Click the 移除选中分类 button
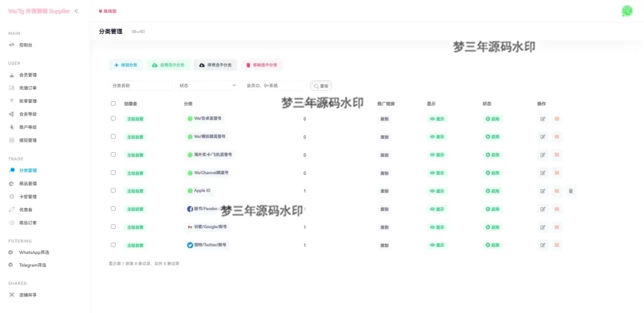 click(262, 65)
